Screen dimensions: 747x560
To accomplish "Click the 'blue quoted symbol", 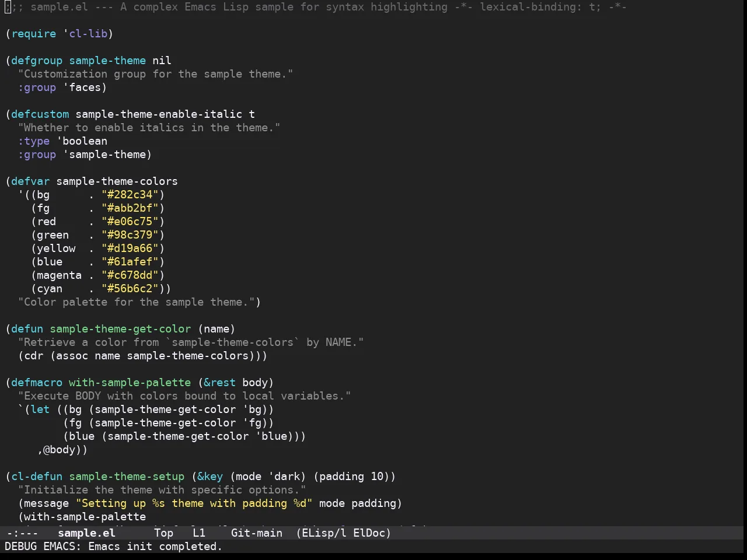I will coord(271,436).
